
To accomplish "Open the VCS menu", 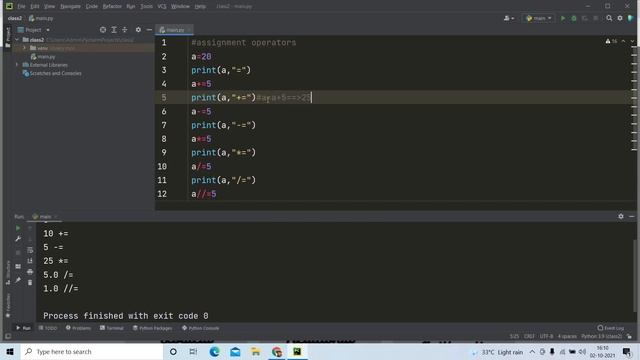I will tap(162, 7).
